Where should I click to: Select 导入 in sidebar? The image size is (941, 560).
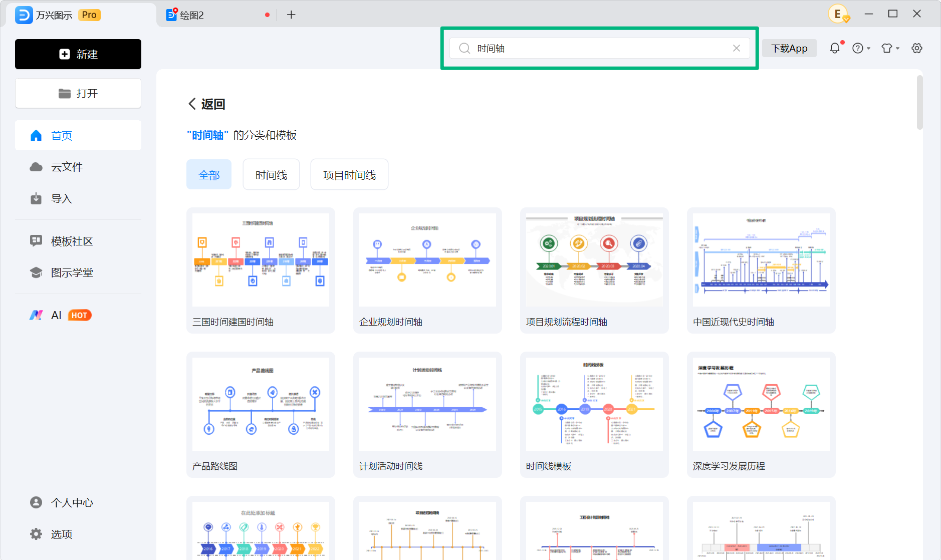click(x=78, y=198)
